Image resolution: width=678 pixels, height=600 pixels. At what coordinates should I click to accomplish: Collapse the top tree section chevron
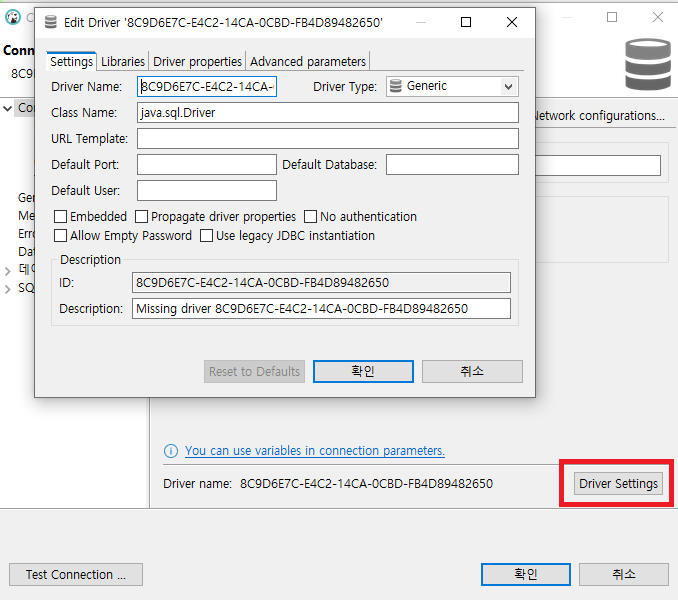coord(7,108)
